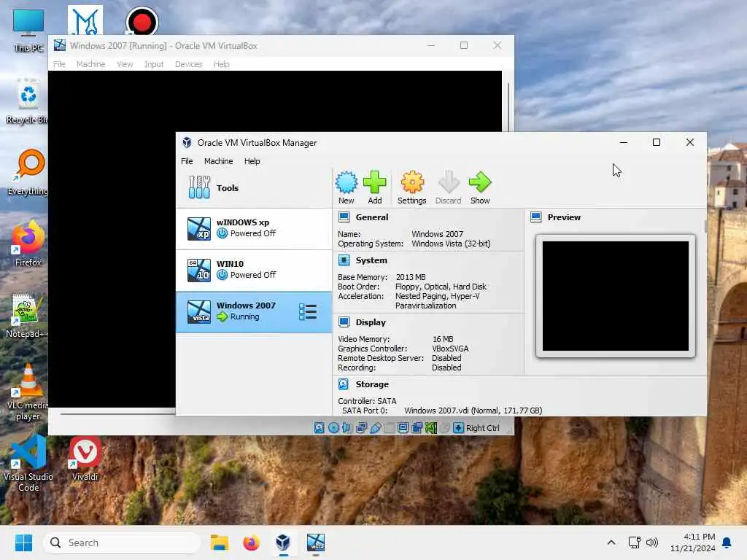Click display monitor icon in VM status bar
The width and height of the screenshot is (747, 560).
[x=403, y=427]
